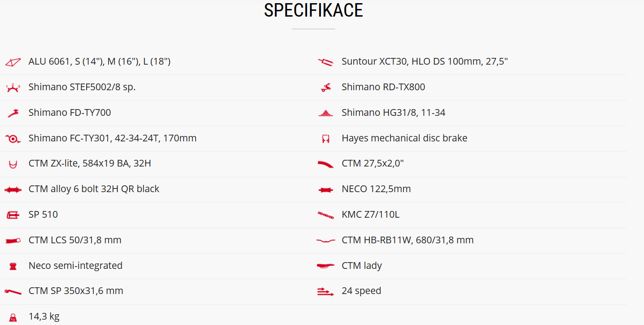This screenshot has height=325, width=644.
Task: Click the rim icon next to CTM ZX-lite
Action: coord(13,164)
